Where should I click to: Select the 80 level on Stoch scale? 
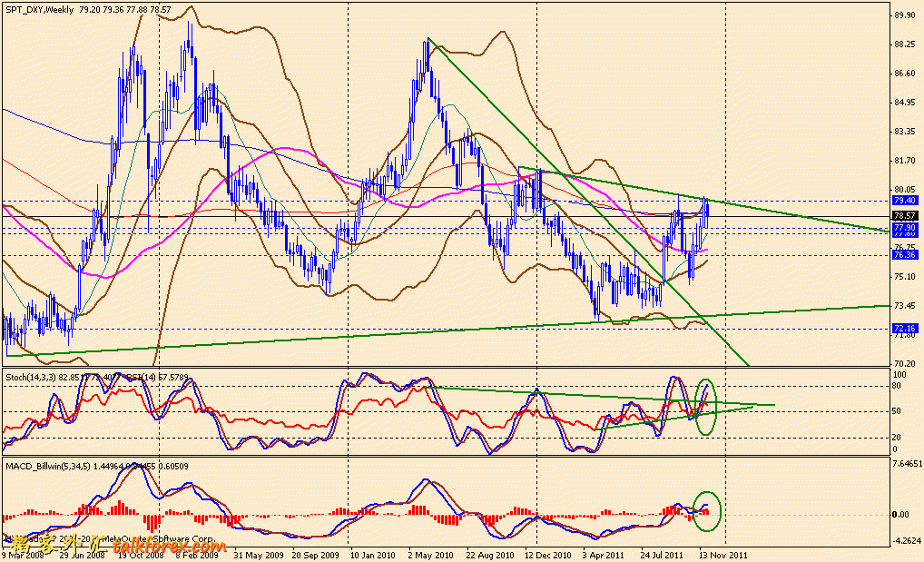pos(898,386)
